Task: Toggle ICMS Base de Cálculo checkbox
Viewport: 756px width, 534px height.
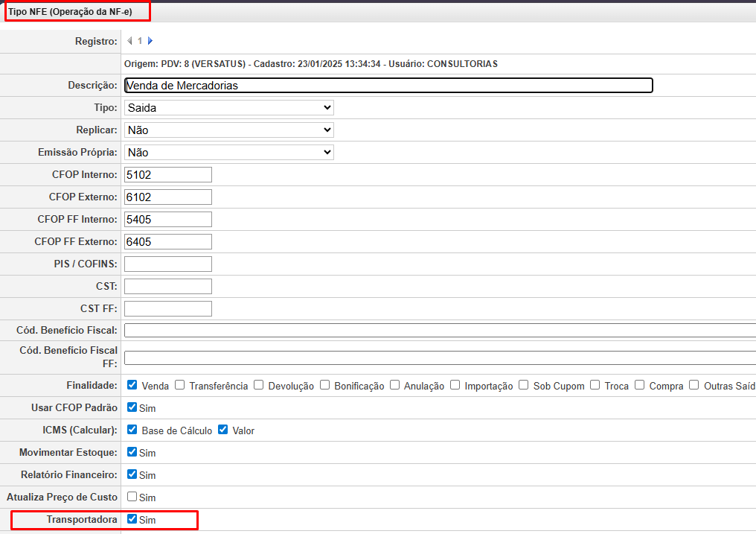Action: 132,430
